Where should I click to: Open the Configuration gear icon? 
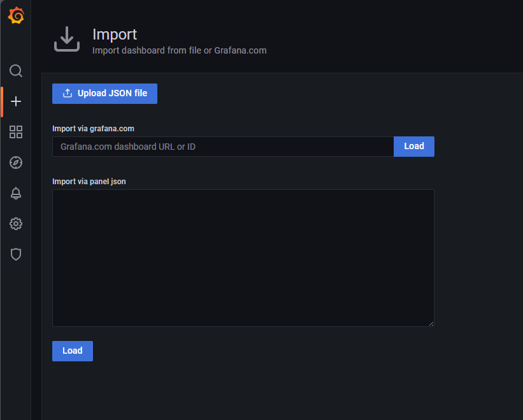pyautogui.click(x=16, y=224)
